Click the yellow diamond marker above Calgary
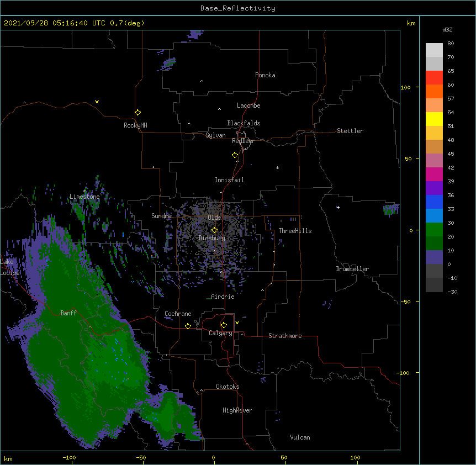Screen dimensions: 476x465 coord(224,325)
